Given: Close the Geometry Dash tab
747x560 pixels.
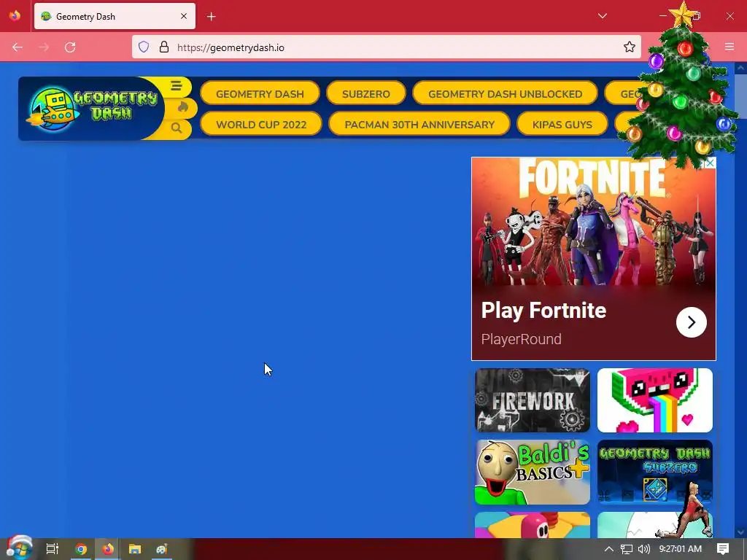Looking at the screenshot, I should (x=183, y=16).
